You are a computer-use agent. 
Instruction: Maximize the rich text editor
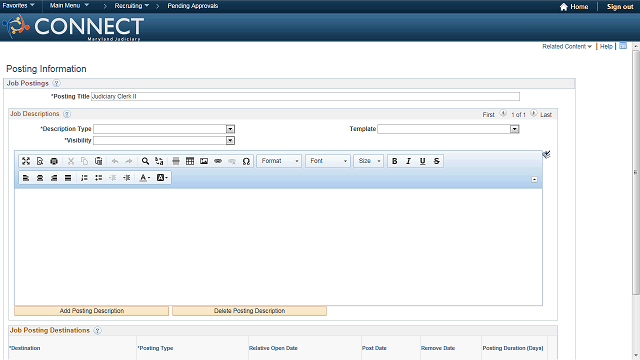click(26, 161)
